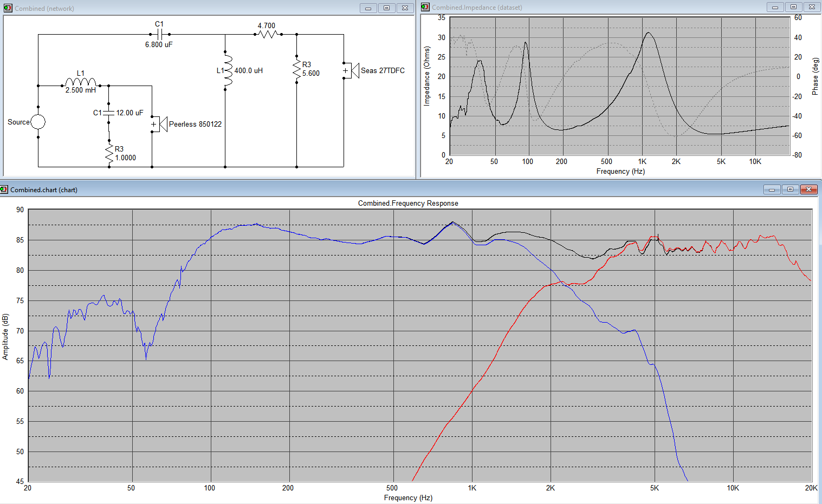Minimize the Combined (network) window
The width and height of the screenshot is (822, 504).
pyautogui.click(x=368, y=8)
